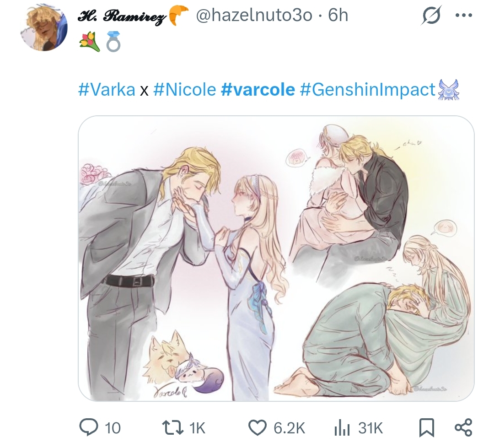Open the #varcole hashtag

pos(258,90)
